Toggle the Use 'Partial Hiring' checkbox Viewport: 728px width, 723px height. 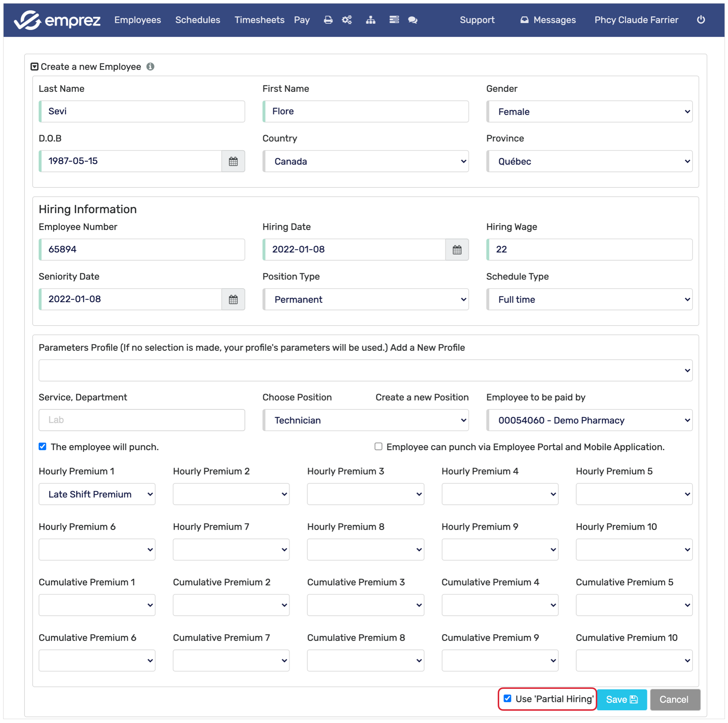click(508, 699)
